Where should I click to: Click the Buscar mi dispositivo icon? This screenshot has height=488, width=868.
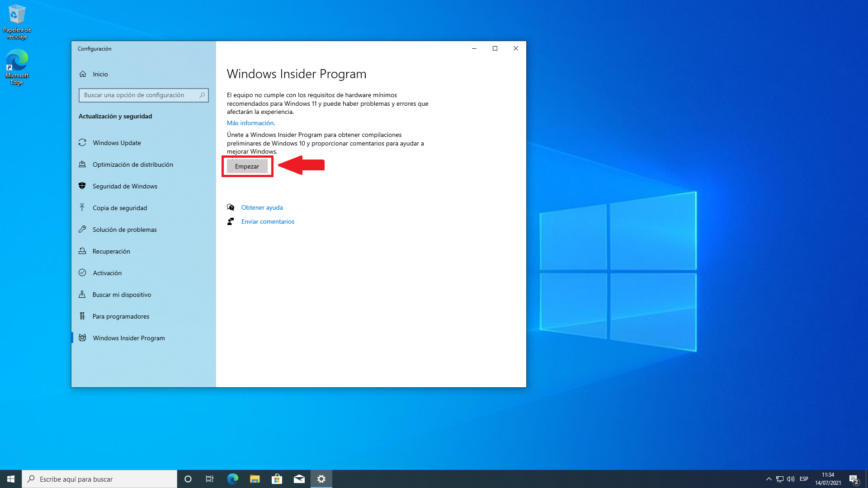82,294
